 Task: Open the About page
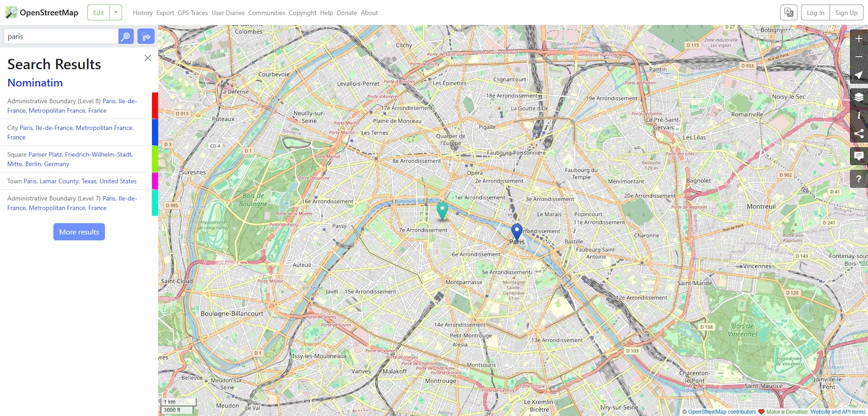(x=369, y=12)
